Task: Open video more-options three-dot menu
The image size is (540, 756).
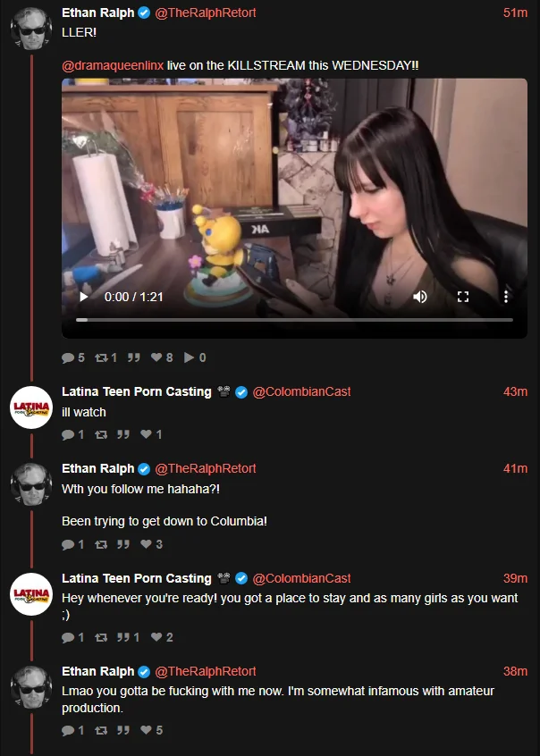Action: point(506,297)
